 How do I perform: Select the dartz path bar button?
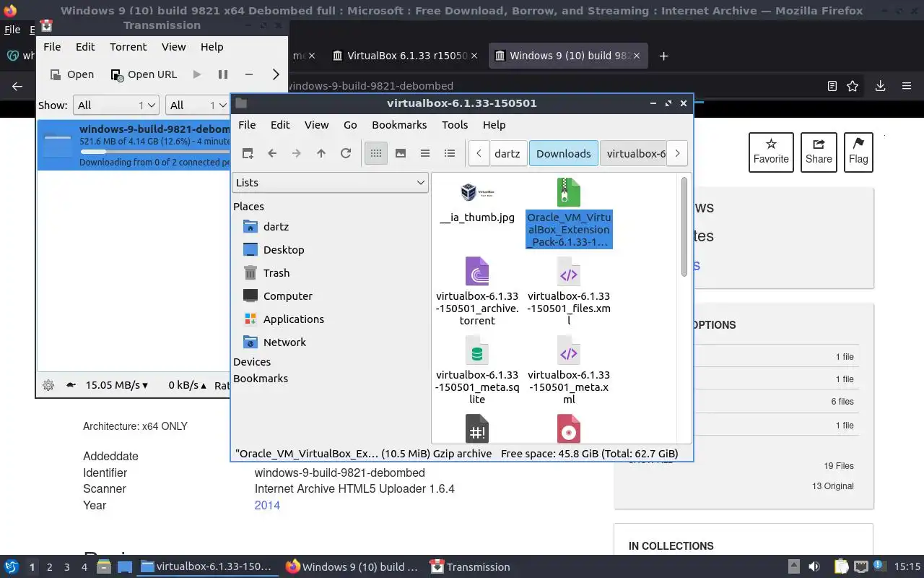507,153
